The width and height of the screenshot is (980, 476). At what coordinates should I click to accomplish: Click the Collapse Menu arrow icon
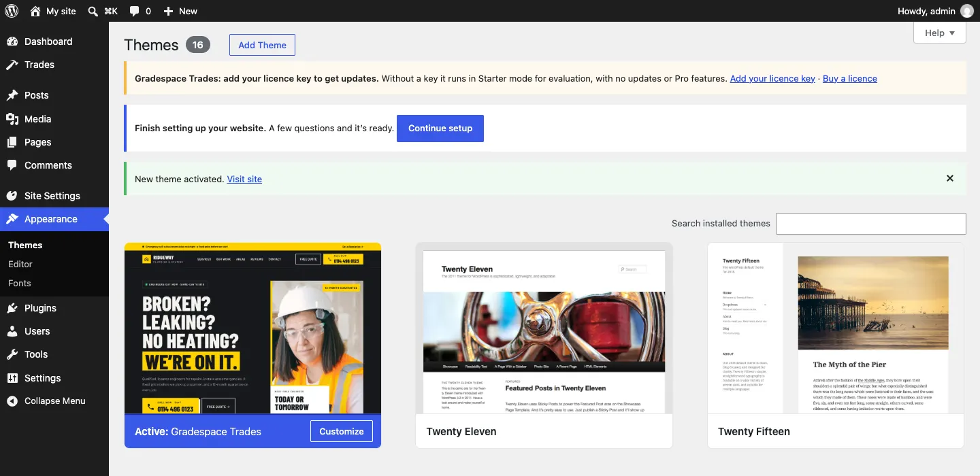12,401
